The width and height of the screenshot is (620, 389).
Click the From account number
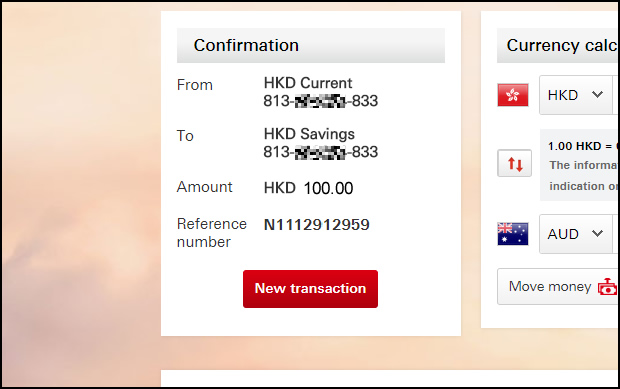click(x=321, y=101)
